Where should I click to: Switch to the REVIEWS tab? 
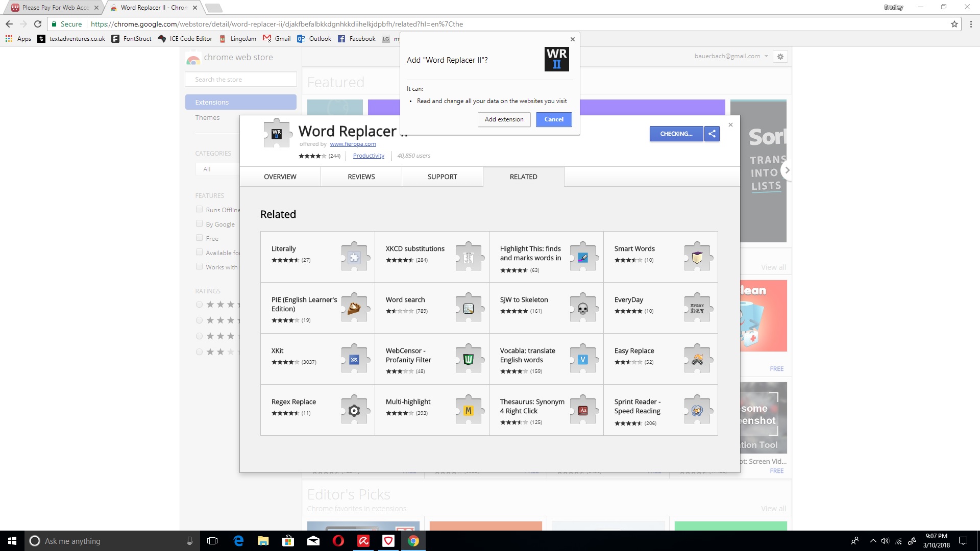click(361, 177)
